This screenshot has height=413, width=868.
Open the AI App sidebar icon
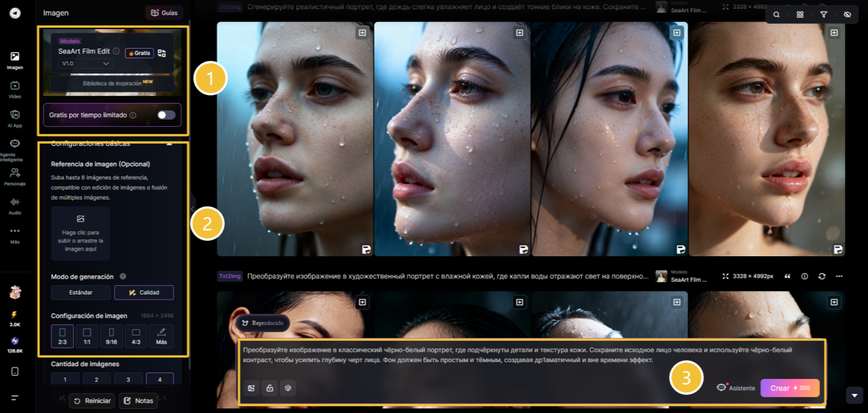tap(15, 118)
